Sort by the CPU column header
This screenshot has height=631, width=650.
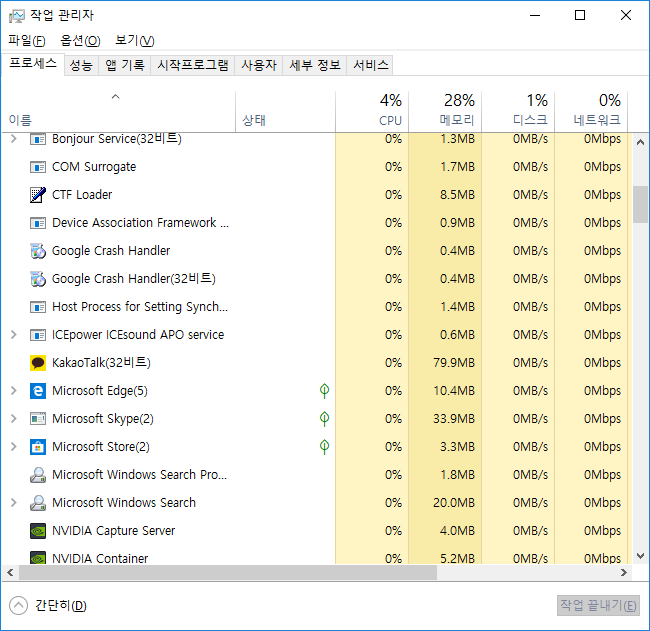point(372,111)
